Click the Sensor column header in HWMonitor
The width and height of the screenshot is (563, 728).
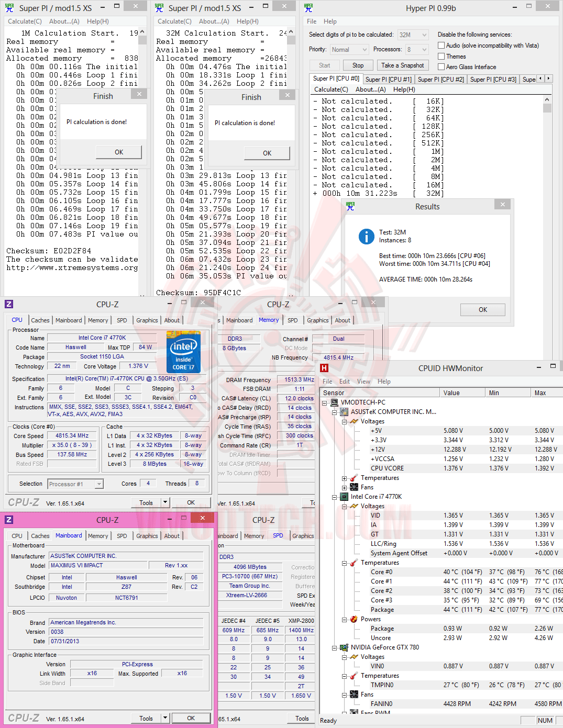(380, 393)
